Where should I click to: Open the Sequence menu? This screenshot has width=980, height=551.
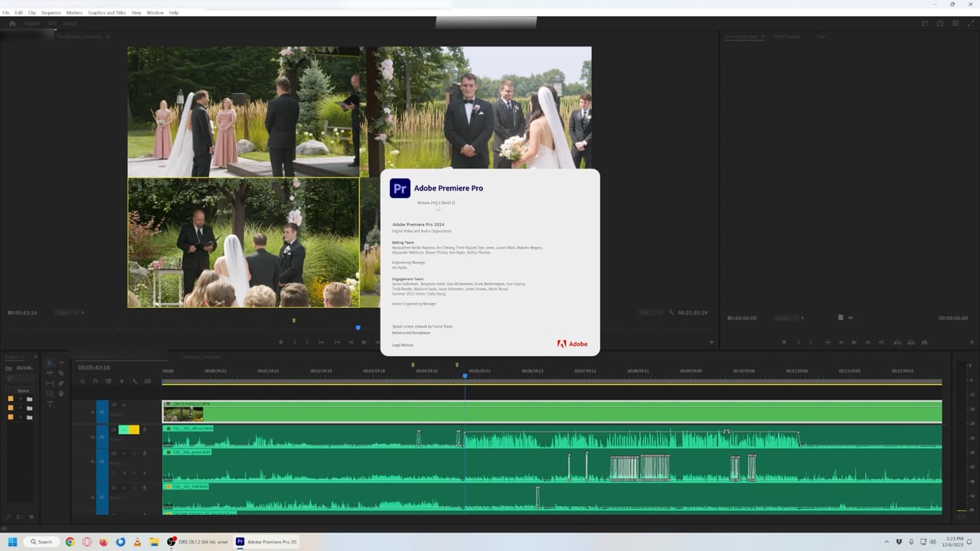pyautogui.click(x=51, y=12)
